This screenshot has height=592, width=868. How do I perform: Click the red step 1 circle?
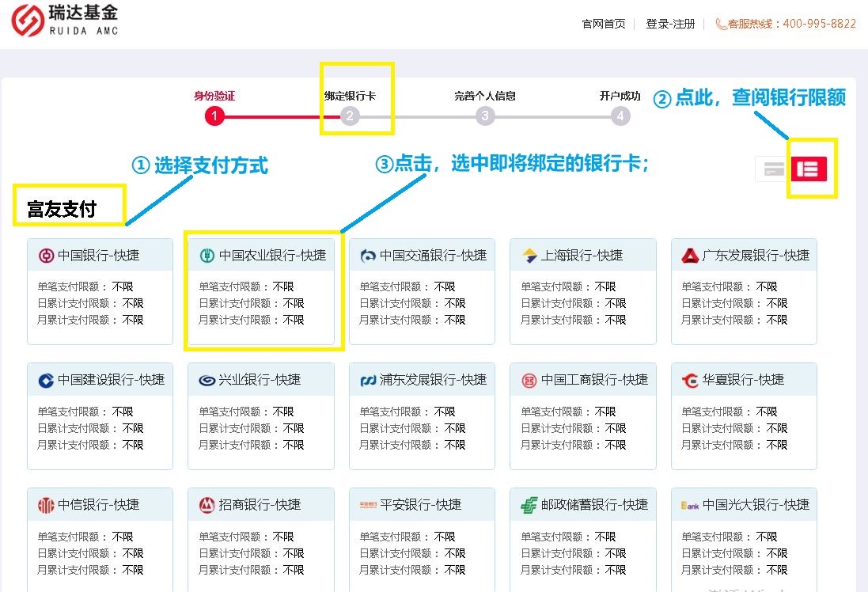point(214,116)
